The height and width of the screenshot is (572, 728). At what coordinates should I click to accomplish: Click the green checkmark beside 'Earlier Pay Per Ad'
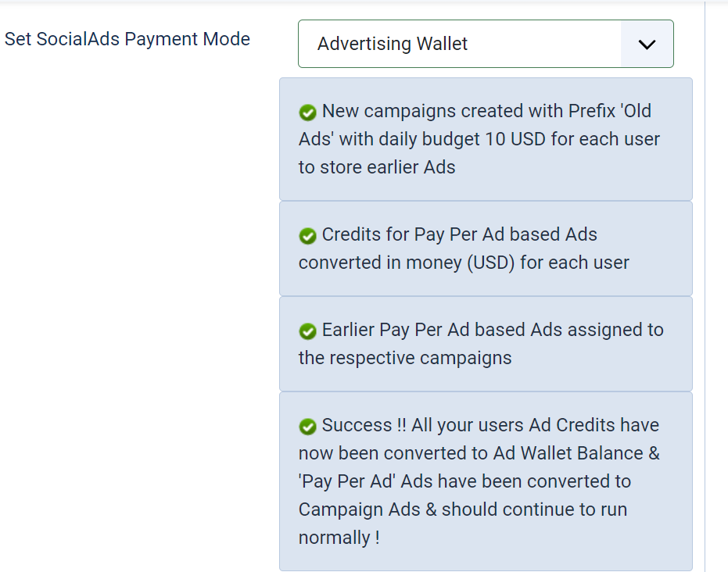pyautogui.click(x=307, y=331)
